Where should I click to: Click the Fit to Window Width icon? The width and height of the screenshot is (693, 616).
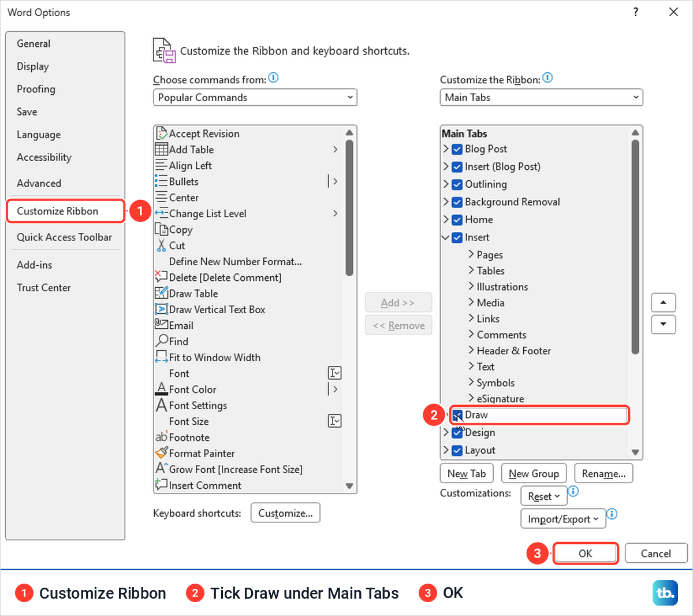161,357
